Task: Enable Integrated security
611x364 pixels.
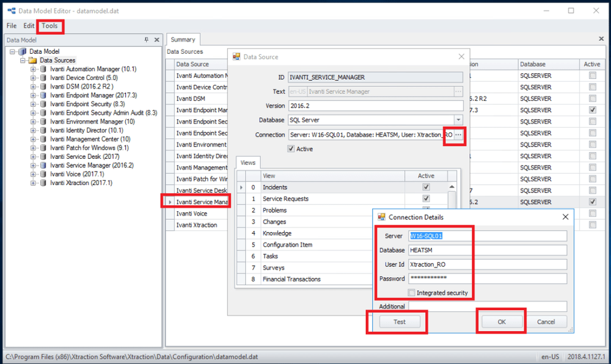Action: coord(412,293)
